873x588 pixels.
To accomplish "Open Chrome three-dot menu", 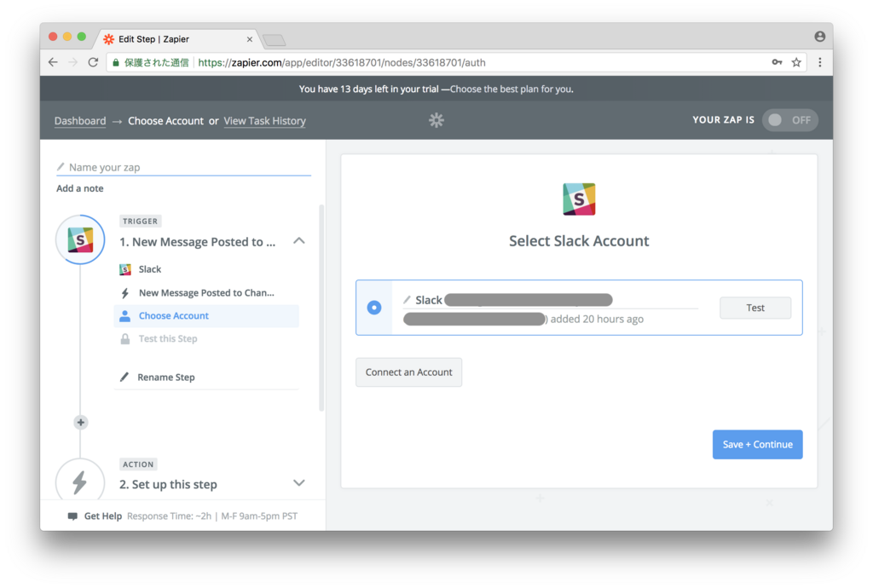I will point(819,62).
